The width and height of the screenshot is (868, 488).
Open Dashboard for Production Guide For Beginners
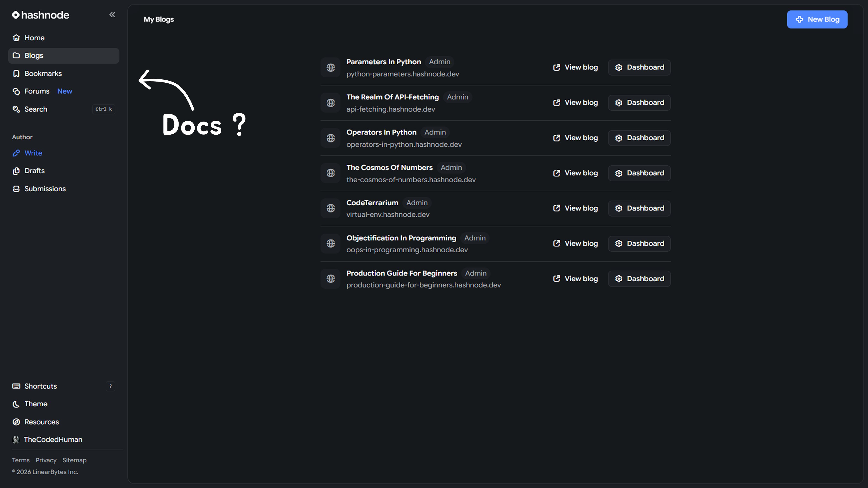639,279
